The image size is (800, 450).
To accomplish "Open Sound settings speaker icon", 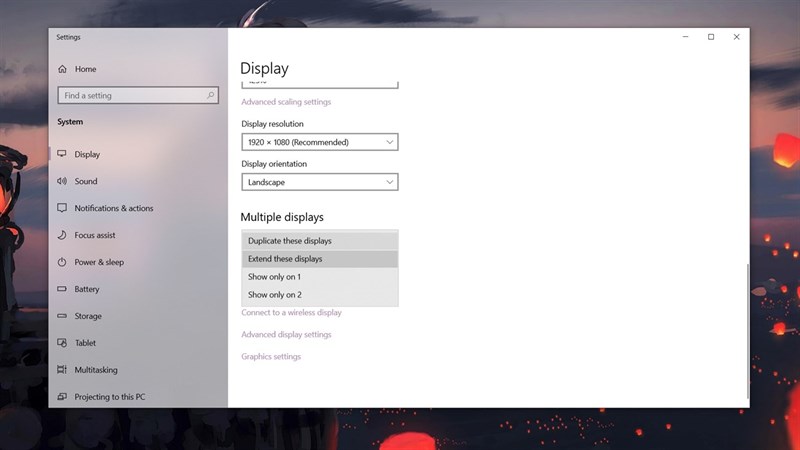I will coord(62,181).
